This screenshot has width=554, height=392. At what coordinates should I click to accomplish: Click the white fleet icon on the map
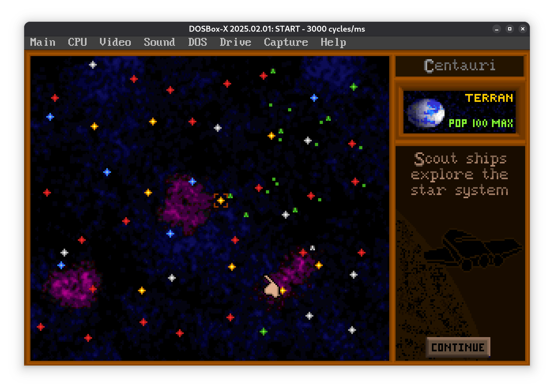point(313,248)
